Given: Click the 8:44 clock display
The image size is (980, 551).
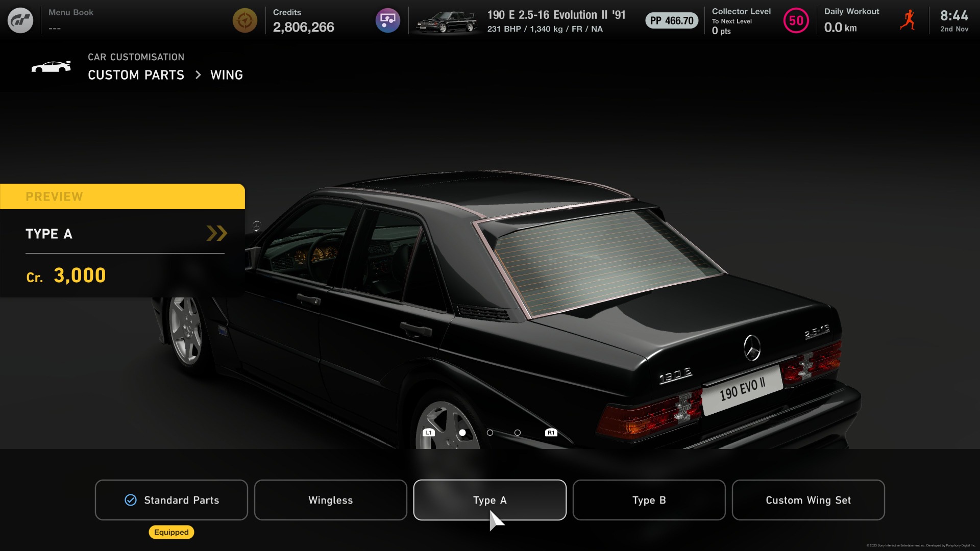Looking at the screenshot, I should coord(954,16).
